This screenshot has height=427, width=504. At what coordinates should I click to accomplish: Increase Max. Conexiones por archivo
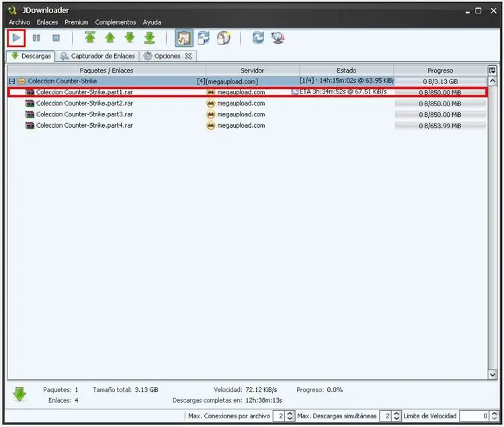click(290, 414)
